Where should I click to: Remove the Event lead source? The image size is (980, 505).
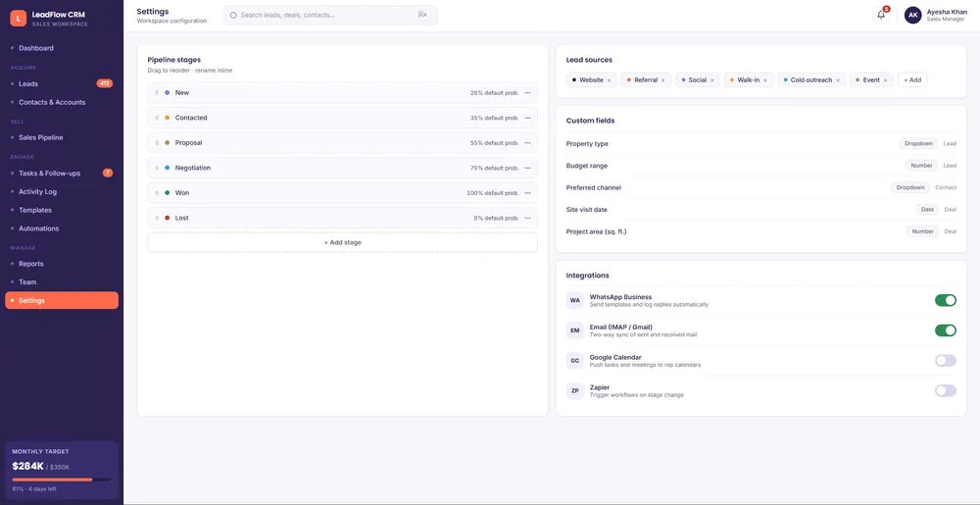(x=885, y=80)
